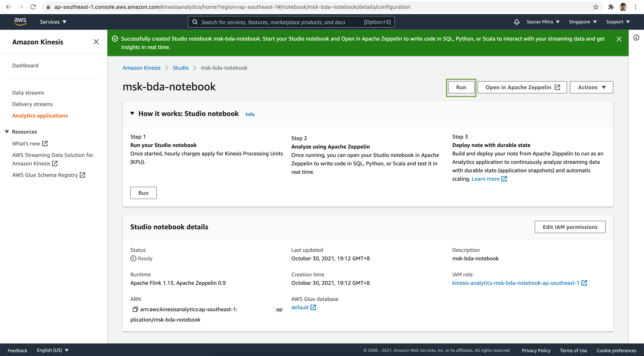Open Learn more link in Step 3
The width and height of the screenshot is (644, 356).
(x=485, y=179)
